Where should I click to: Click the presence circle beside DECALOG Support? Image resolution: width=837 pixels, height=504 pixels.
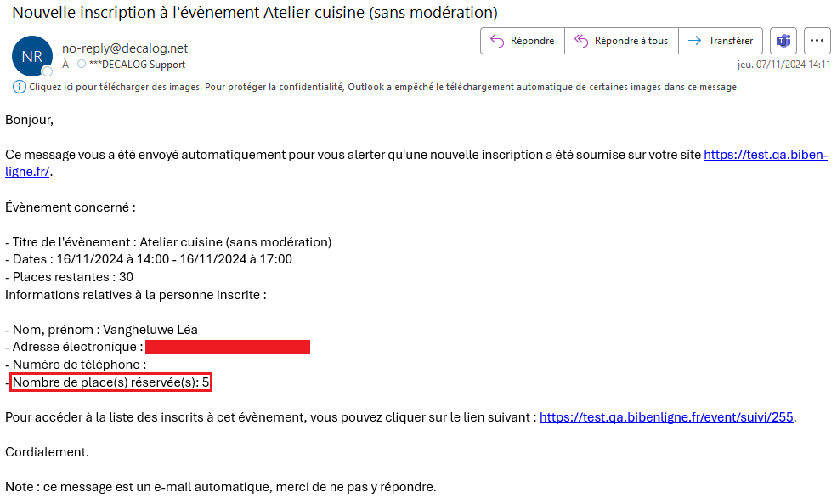(82, 65)
